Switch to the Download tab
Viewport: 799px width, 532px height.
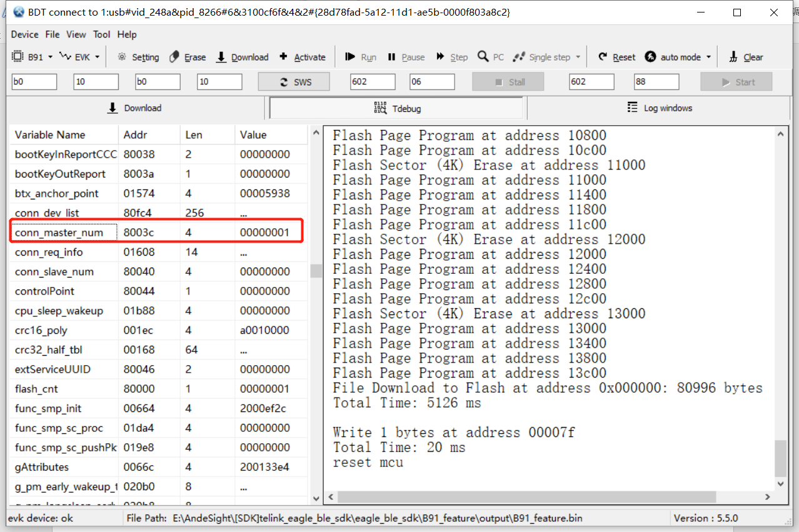pyautogui.click(x=134, y=108)
